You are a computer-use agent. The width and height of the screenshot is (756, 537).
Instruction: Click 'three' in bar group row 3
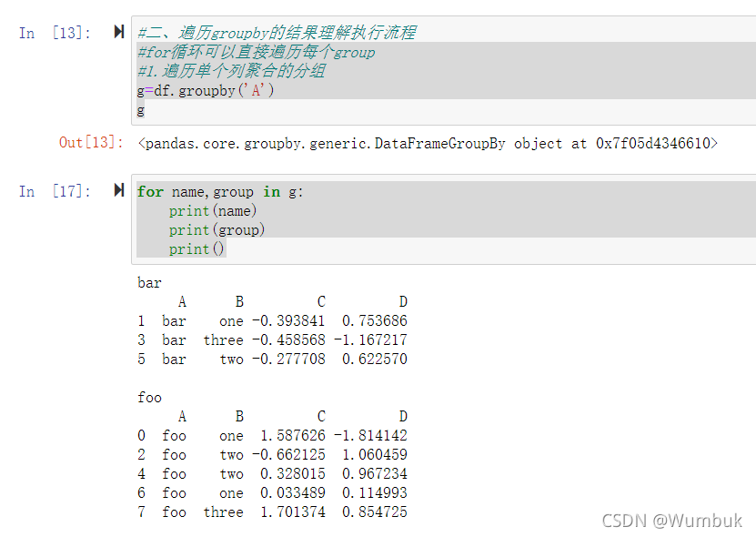pyautogui.click(x=223, y=339)
